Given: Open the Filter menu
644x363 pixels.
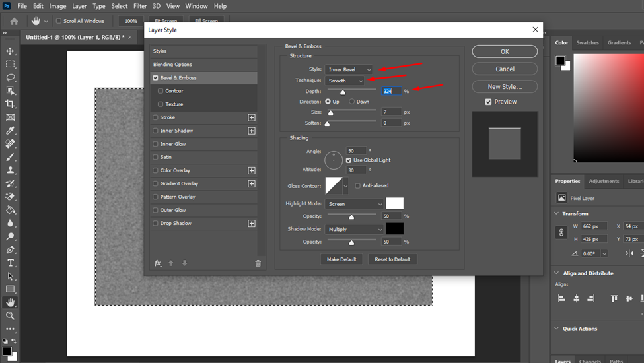Looking at the screenshot, I should (140, 6).
